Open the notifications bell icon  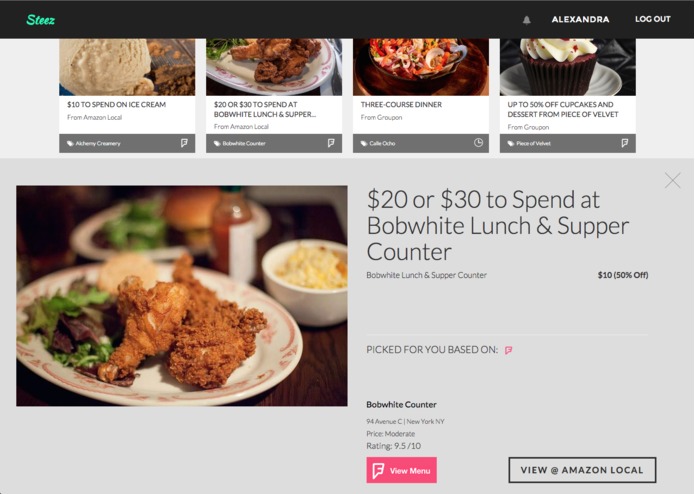point(527,20)
